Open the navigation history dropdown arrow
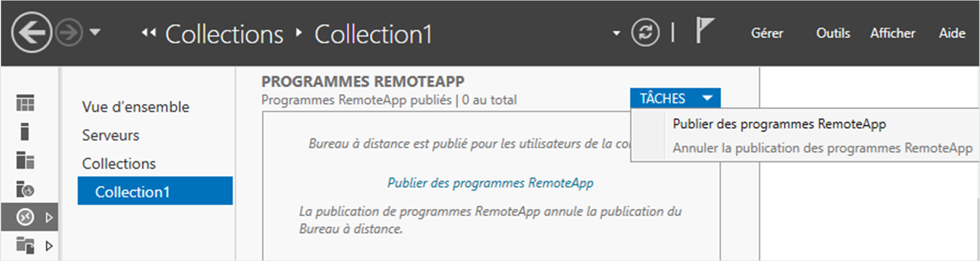 pyautogui.click(x=95, y=33)
